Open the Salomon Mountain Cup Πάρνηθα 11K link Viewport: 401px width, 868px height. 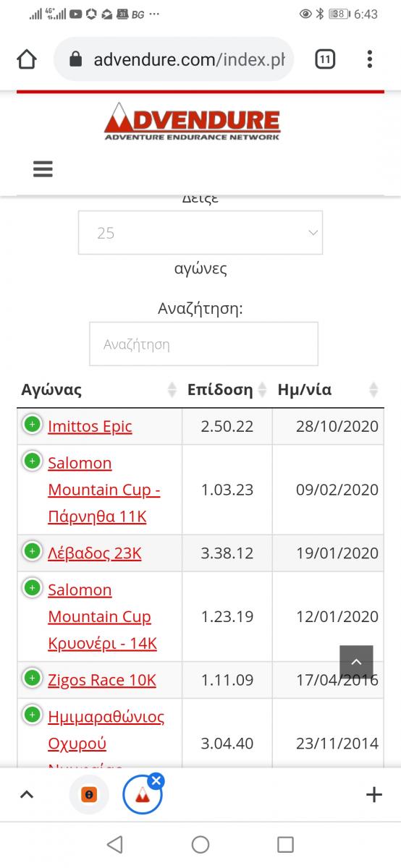tap(104, 490)
